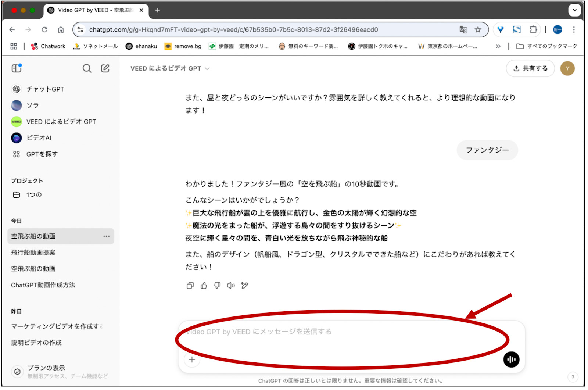Start a new chat with pencil icon

tap(105, 68)
